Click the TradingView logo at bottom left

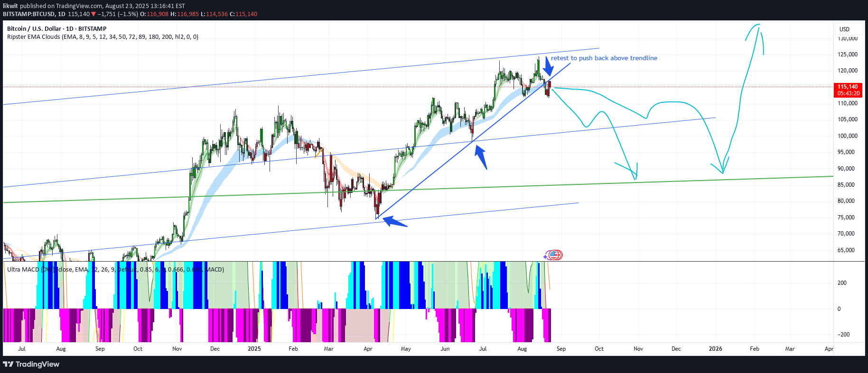tap(31, 364)
